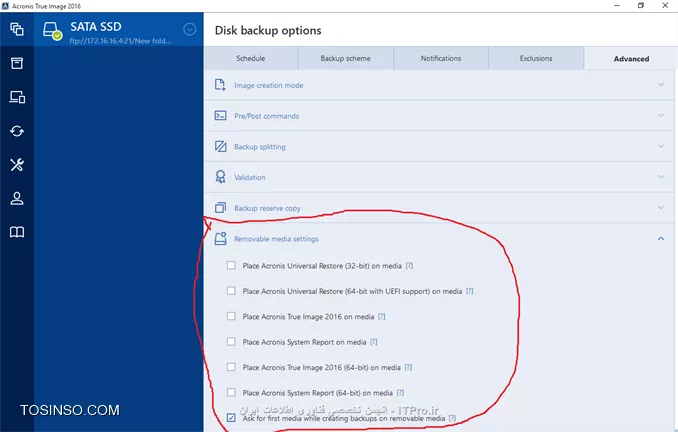This screenshot has height=432, width=678.
Task: Click the Validation label
Action: click(249, 177)
